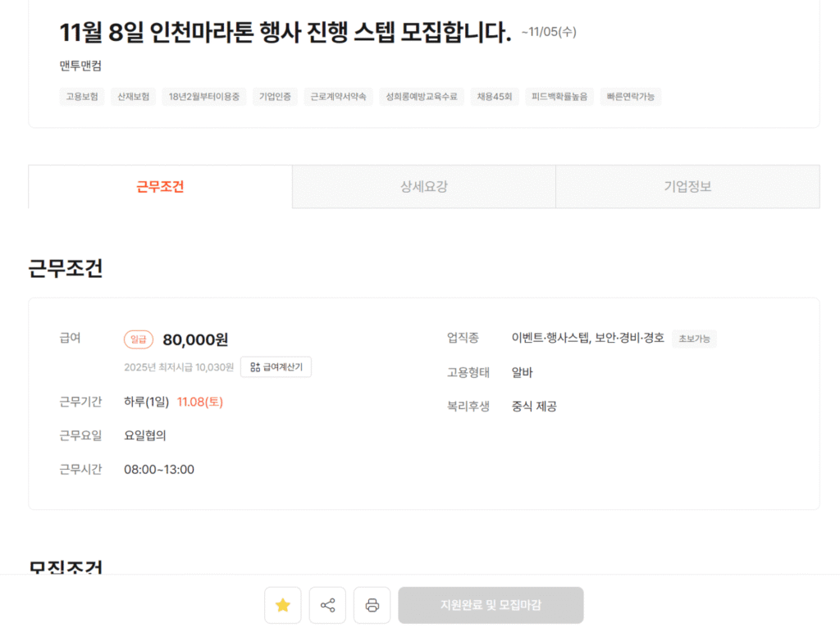Switch to the 기업정보 tab

[688, 186]
